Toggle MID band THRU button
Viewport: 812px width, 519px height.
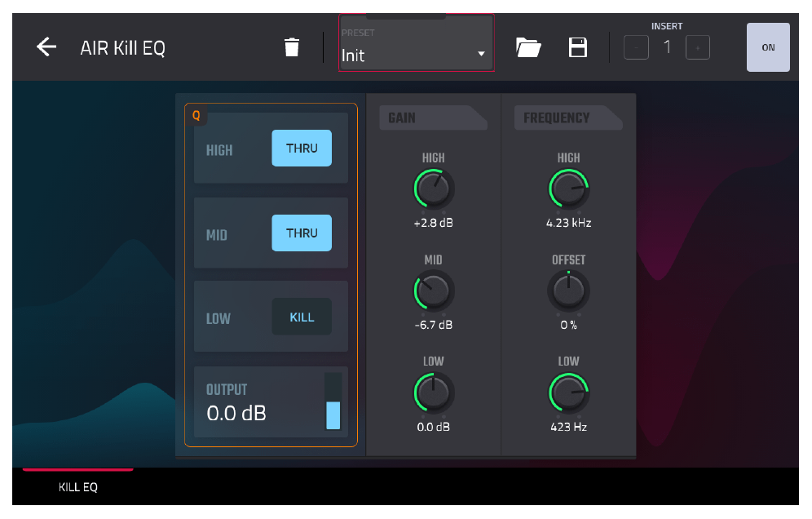[302, 233]
